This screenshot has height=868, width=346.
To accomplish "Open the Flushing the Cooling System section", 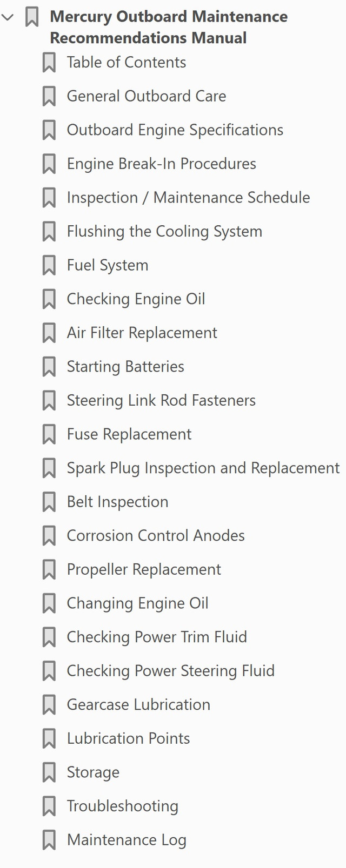I will 164,231.
